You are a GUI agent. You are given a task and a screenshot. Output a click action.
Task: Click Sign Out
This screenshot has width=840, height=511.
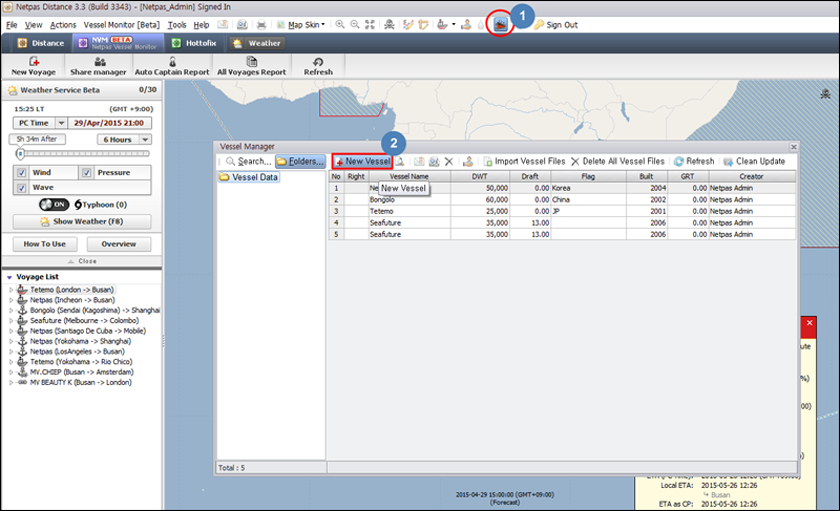[556, 25]
